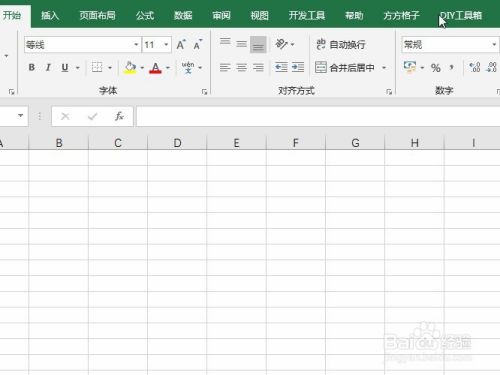
Task: Click formula bar cancel X icon
Action: (65, 116)
